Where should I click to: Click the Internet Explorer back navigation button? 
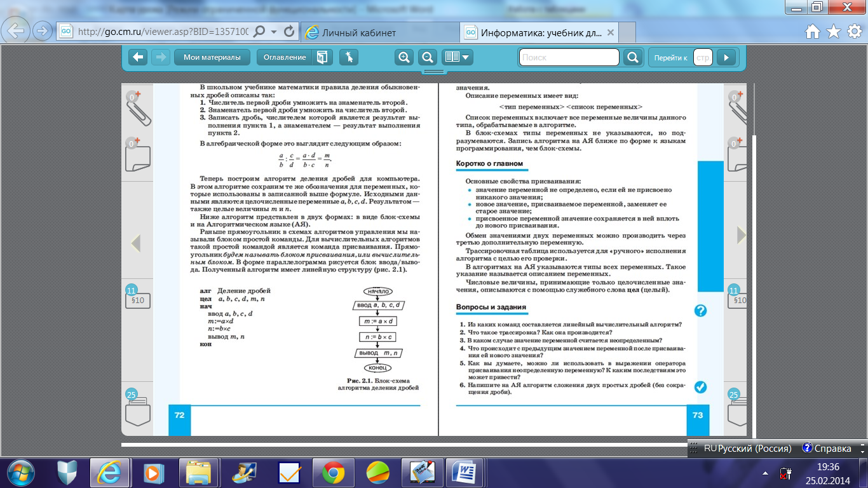(x=16, y=30)
